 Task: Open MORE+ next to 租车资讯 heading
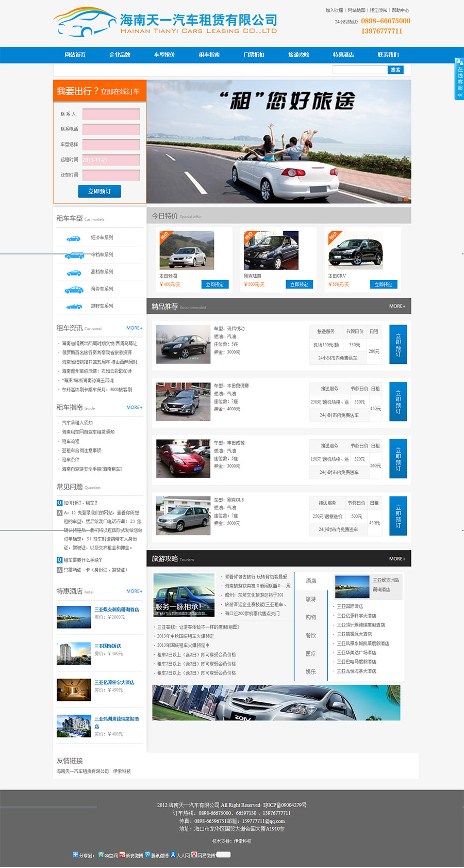[x=134, y=328]
